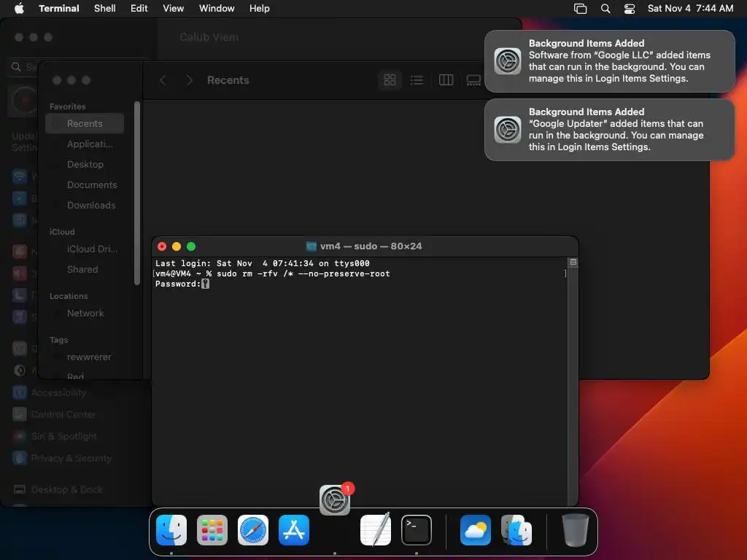Open Trash in the Dock
The width and height of the screenshot is (747, 560).
(575, 529)
